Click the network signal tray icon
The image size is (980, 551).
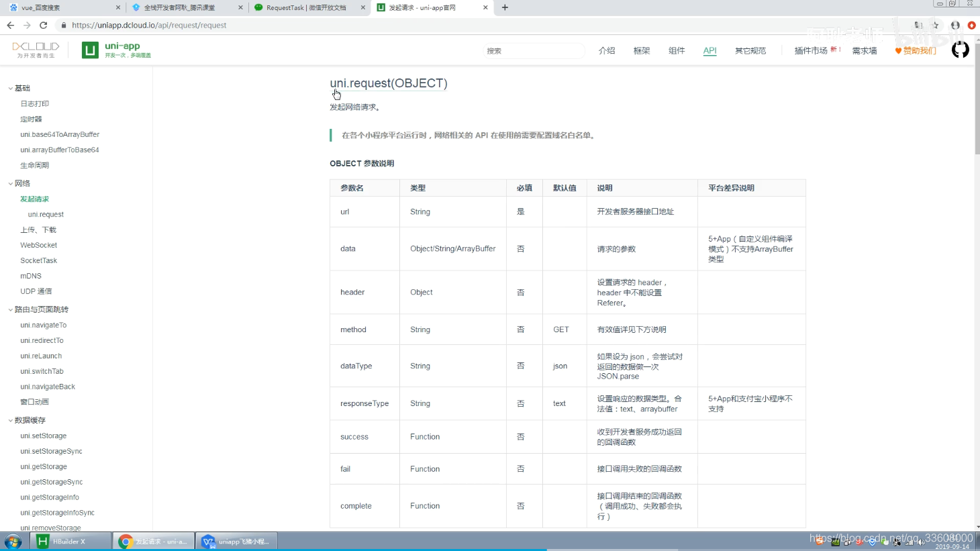[x=910, y=542]
